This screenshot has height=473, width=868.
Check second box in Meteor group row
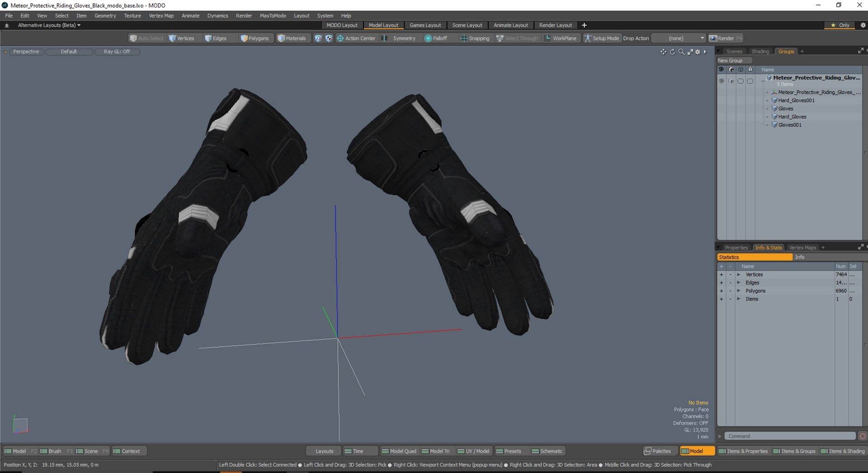[x=750, y=81]
